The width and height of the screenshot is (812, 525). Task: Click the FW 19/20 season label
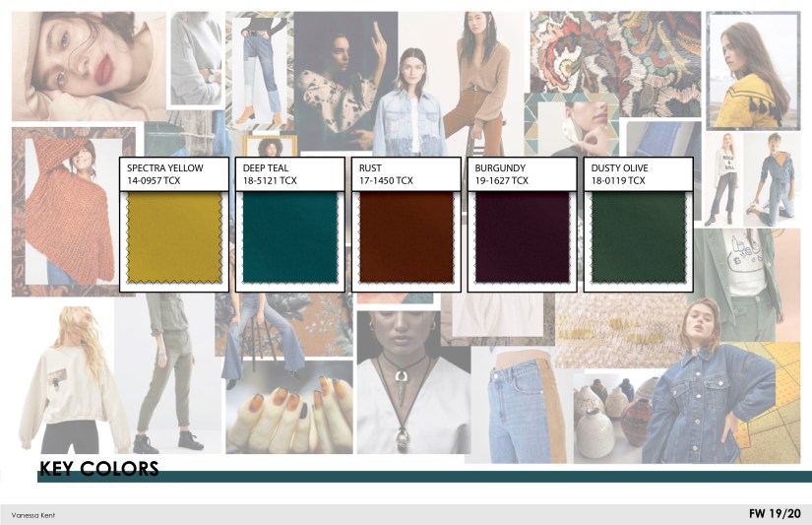[x=775, y=513]
